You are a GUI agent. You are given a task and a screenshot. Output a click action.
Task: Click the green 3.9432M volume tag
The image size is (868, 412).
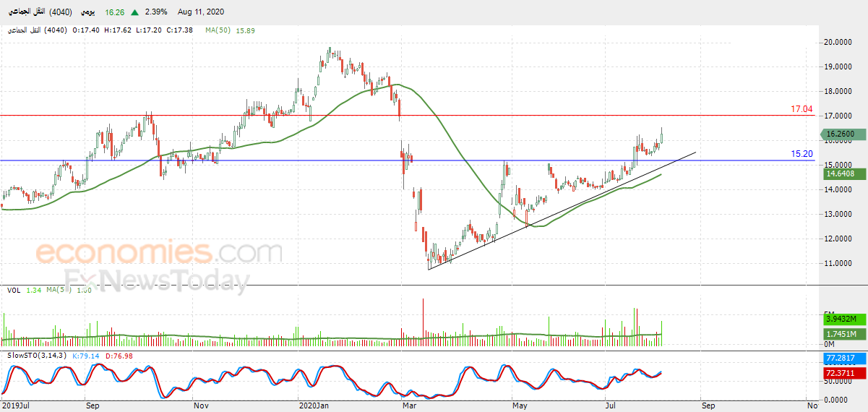842,319
